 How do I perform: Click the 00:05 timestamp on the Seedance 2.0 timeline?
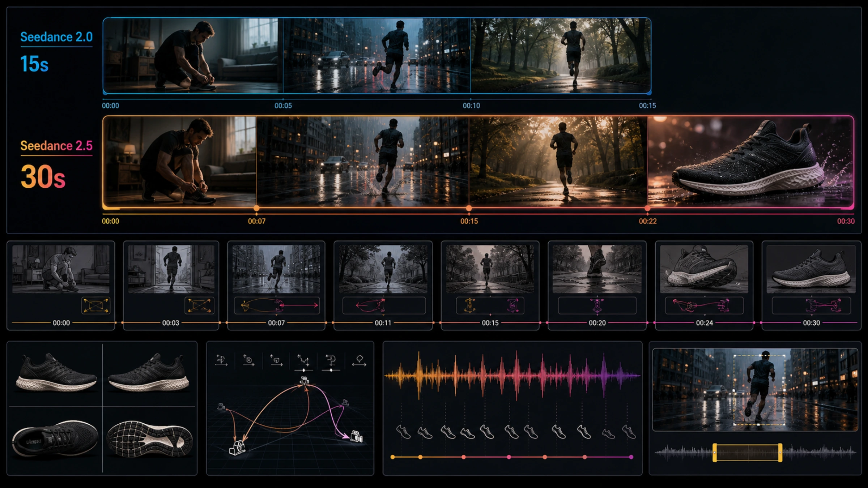(x=283, y=106)
